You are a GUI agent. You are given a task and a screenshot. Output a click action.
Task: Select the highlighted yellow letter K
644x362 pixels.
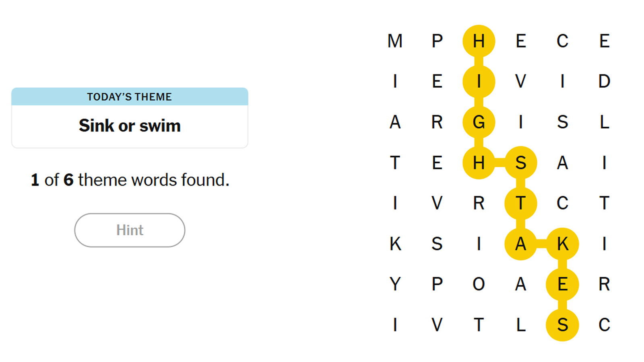pyautogui.click(x=562, y=244)
